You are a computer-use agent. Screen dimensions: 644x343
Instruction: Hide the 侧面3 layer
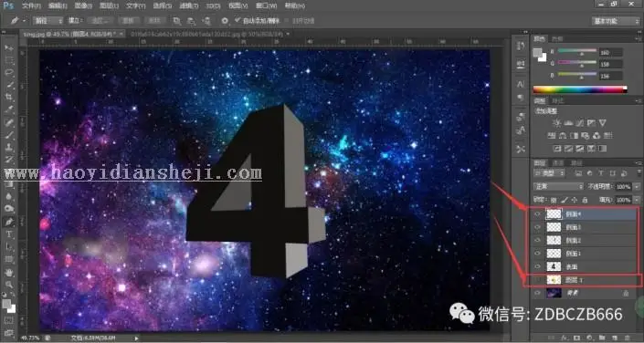[x=537, y=227]
